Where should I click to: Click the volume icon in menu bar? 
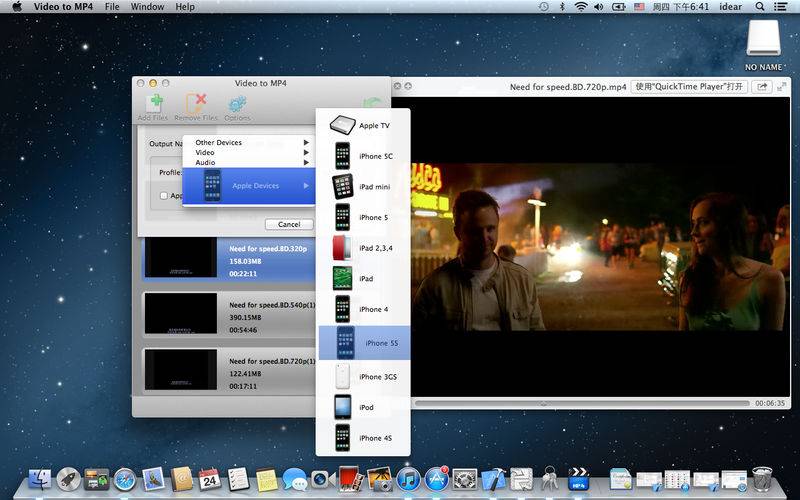(598, 7)
